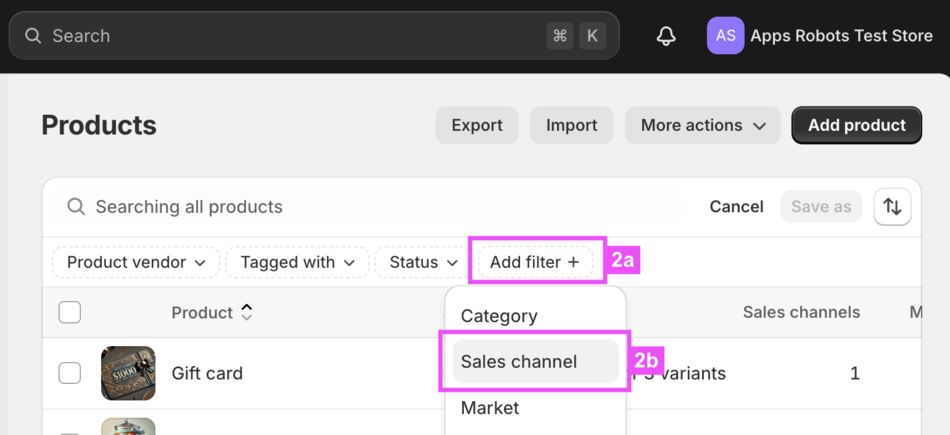Open the Tagged with filter dropdown
The image size is (950, 435).
click(297, 262)
